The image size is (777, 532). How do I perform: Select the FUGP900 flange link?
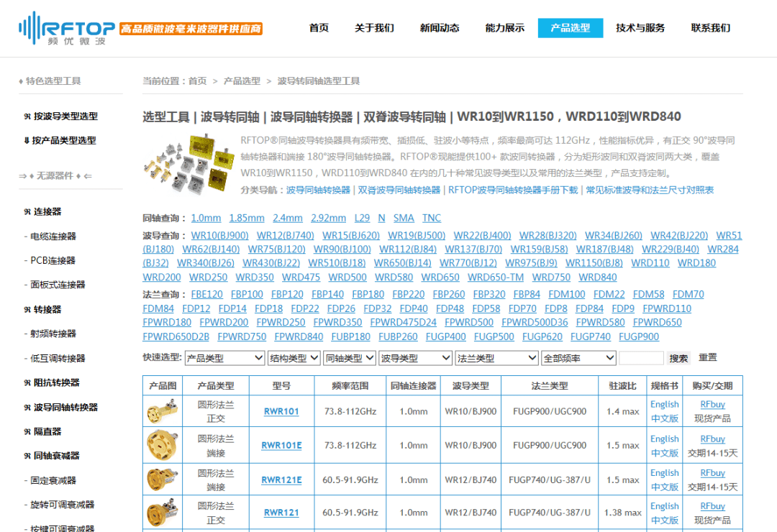(639, 337)
